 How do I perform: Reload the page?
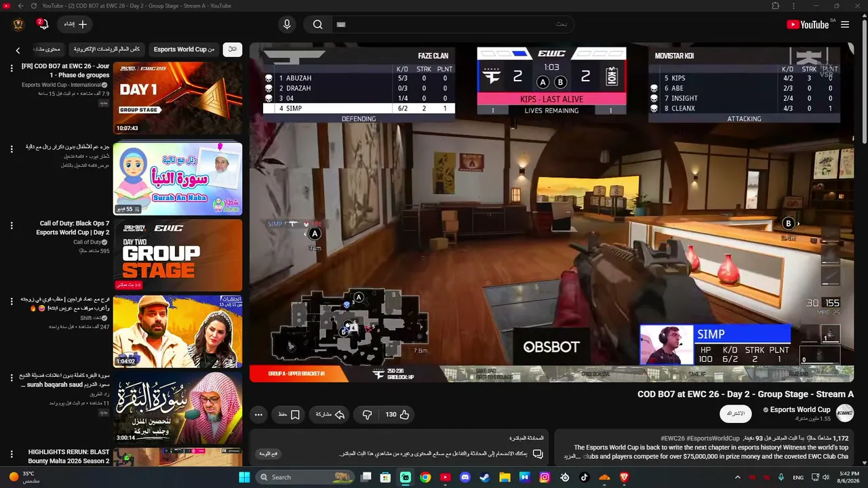click(x=34, y=6)
